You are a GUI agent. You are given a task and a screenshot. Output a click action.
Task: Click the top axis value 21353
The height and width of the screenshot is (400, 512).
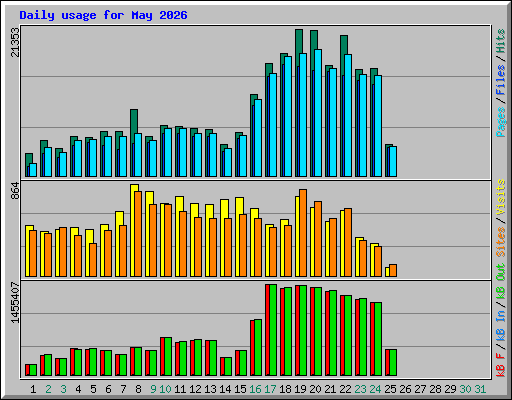pyautogui.click(x=15, y=42)
